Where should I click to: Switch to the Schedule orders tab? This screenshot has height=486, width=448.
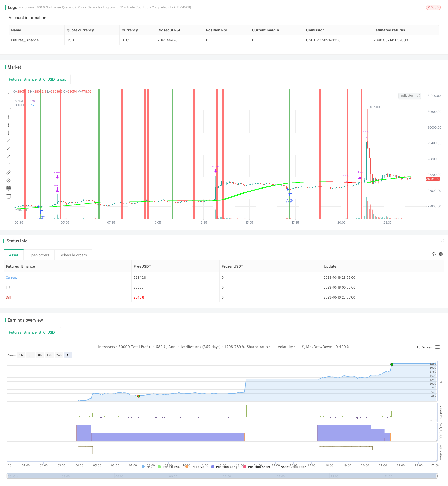73,255
